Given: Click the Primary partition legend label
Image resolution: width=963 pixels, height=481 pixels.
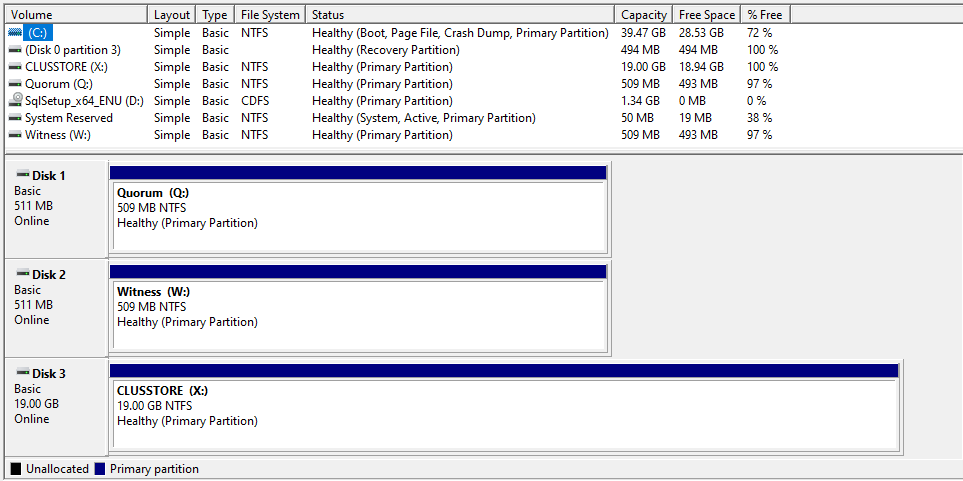Looking at the screenshot, I should click(154, 469).
